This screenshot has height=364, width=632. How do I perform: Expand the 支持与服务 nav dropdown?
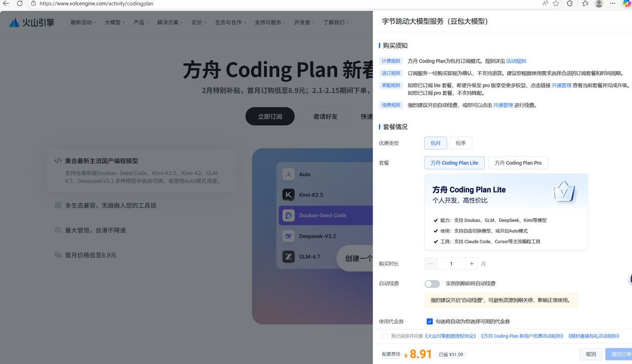pos(270,22)
